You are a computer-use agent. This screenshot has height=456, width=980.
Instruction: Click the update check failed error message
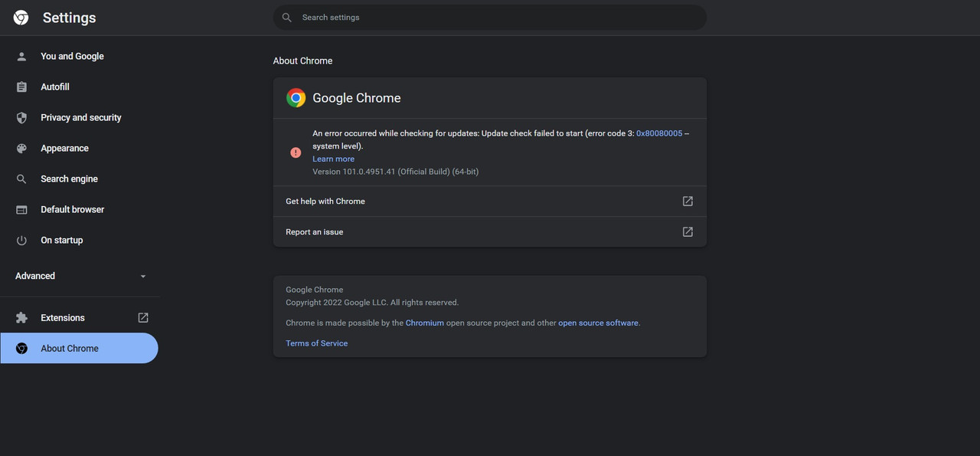[x=501, y=139]
